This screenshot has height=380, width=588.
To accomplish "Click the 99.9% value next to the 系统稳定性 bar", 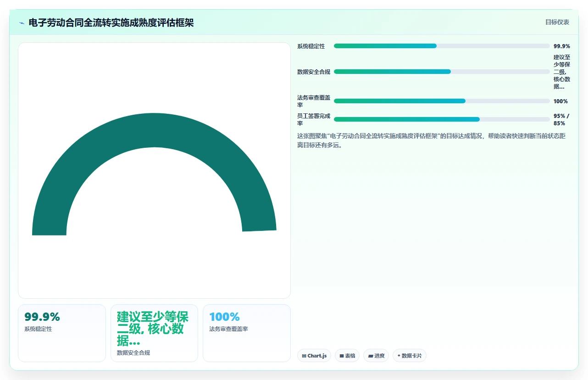I will [x=562, y=46].
